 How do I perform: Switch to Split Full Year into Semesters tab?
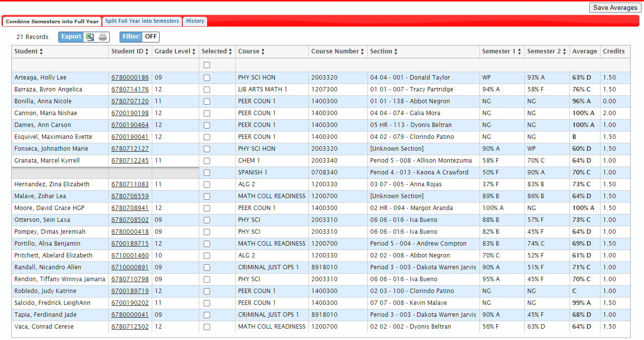point(142,21)
